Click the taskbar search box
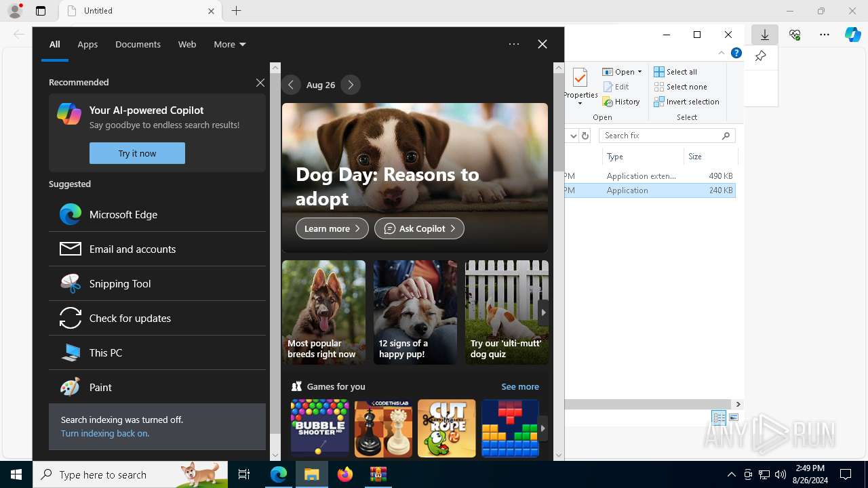Screen dimensions: 868x488 (x=130, y=474)
